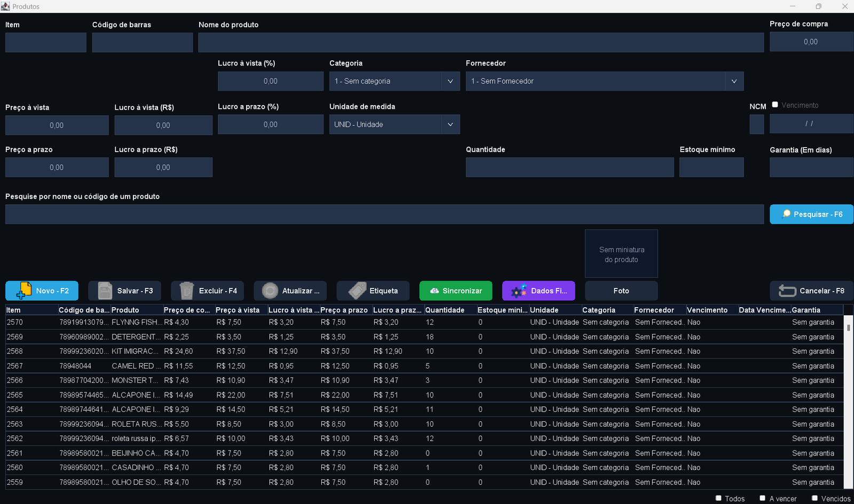
Task: Click the Sem miniatura do produto thumbnail
Action: pyautogui.click(x=621, y=254)
